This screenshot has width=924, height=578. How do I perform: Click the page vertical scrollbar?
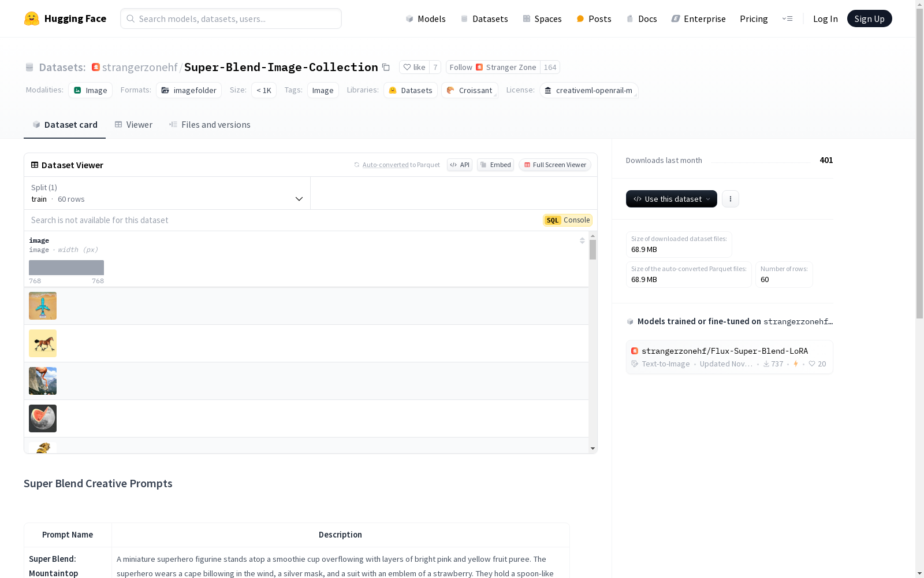coord(919,164)
